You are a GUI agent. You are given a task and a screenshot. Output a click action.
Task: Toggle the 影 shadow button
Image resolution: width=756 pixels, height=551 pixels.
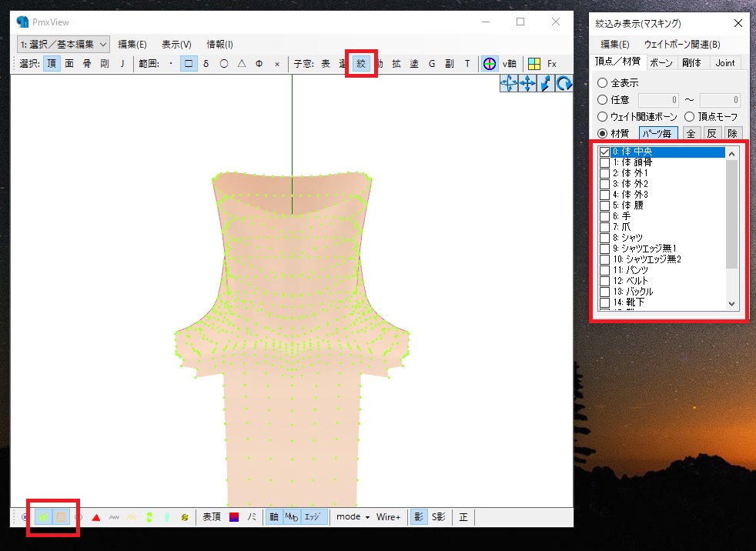pyautogui.click(x=419, y=517)
